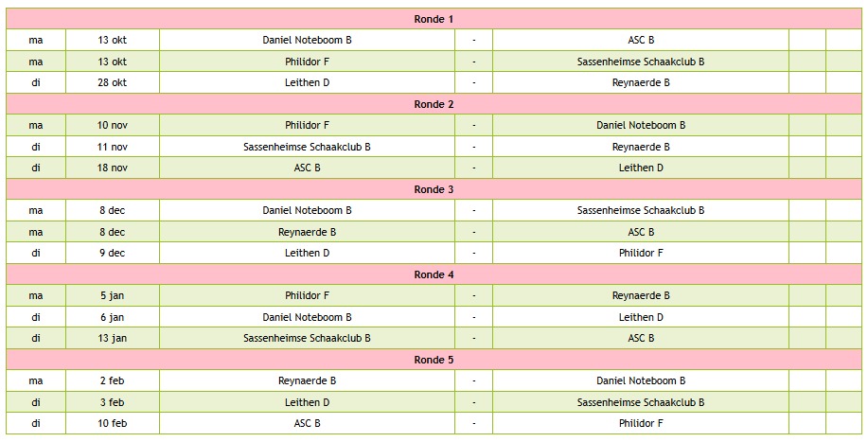868x442 pixels.
Task: Click the Ronde 5 header
Action: point(434,360)
